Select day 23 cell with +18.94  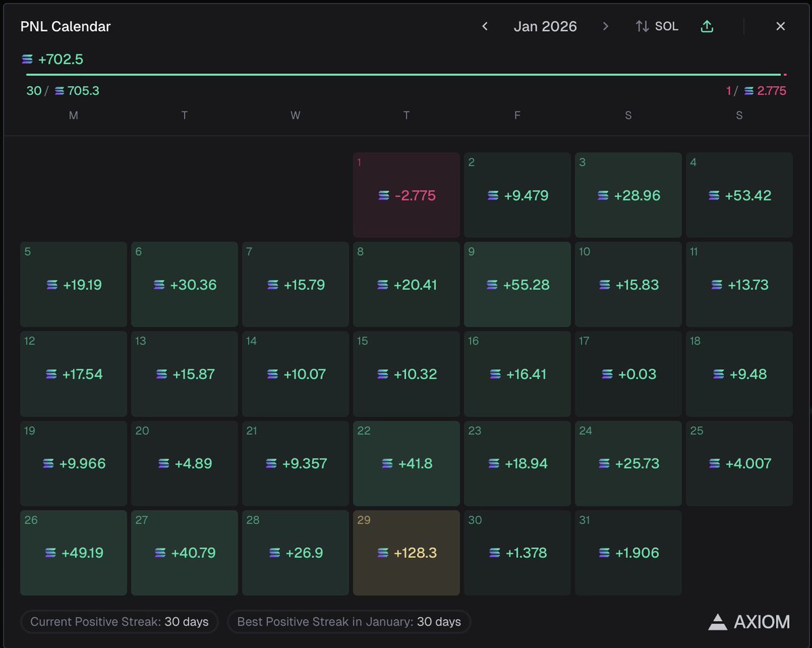click(518, 463)
